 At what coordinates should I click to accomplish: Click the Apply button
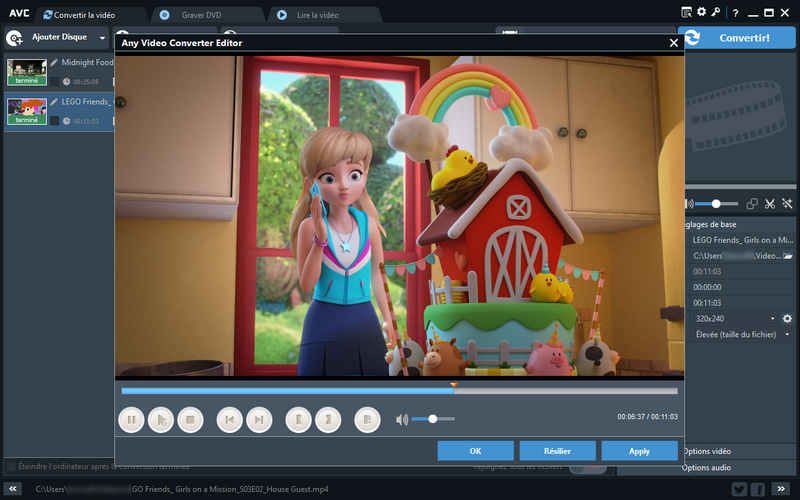(x=640, y=451)
